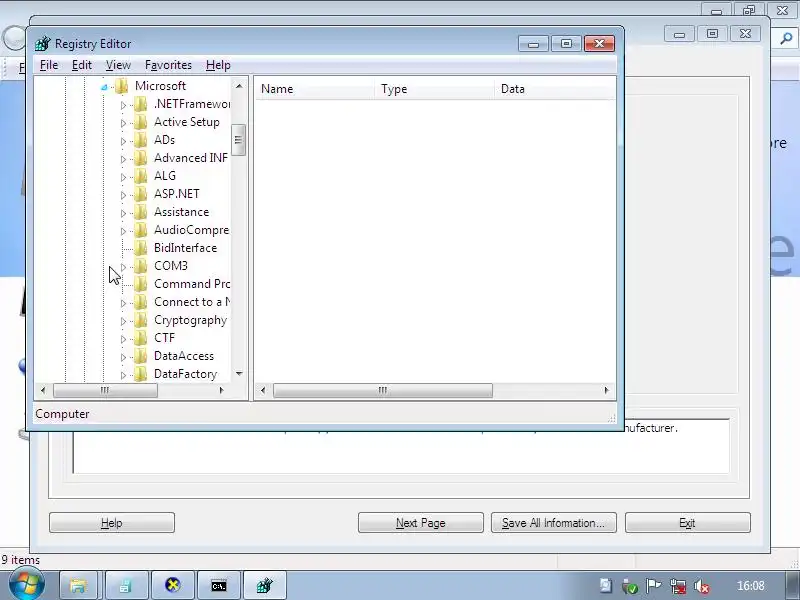Image resolution: width=800 pixels, height=600 pixels.
Task: Click the Registry Editor title bar icon
Action: (x=43, y=44)
